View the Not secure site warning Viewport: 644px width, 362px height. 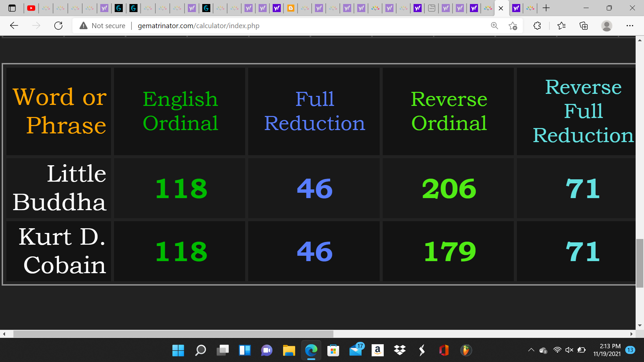[103, 26]
